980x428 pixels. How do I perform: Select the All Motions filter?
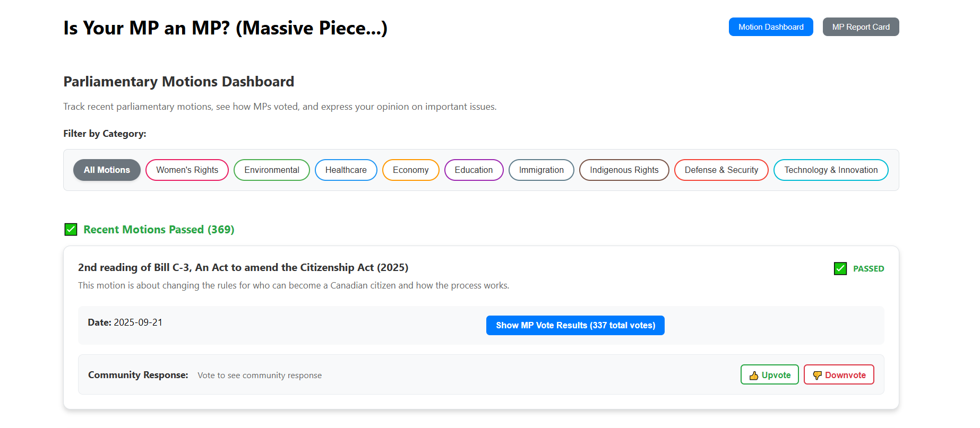[107, 170]
